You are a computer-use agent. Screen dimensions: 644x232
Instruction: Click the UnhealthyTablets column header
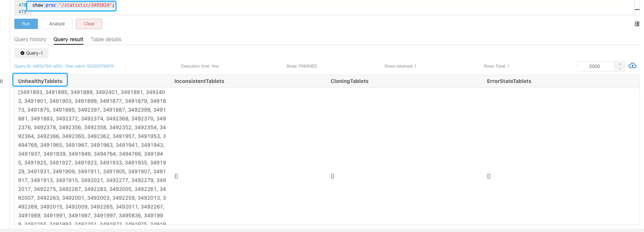pos(40,81)
